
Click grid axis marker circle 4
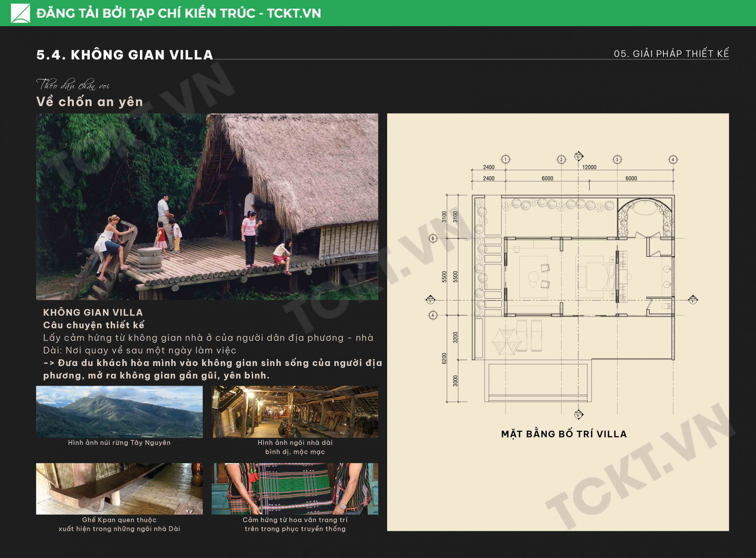(673, 160)
